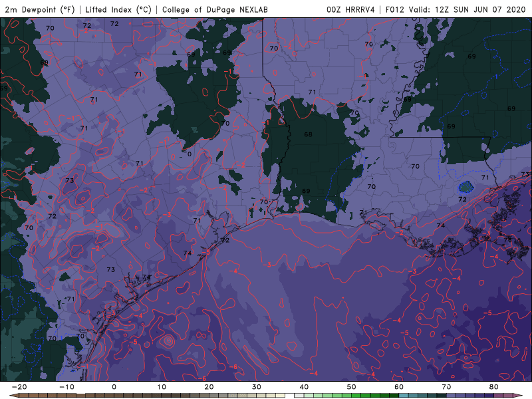Viewport: 532px width, 399px height.
Task: Click the 80 label beneath the color bar
Action: tap(494, 387)
